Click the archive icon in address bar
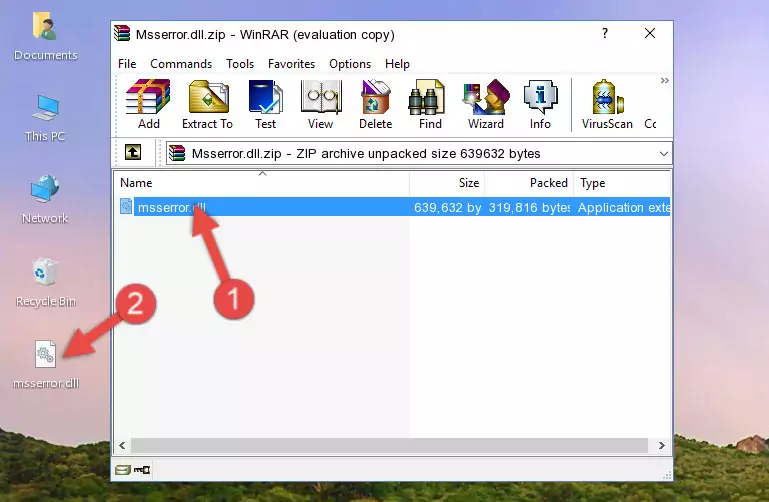This screenshot has width=769, height=502. (177, 153)
